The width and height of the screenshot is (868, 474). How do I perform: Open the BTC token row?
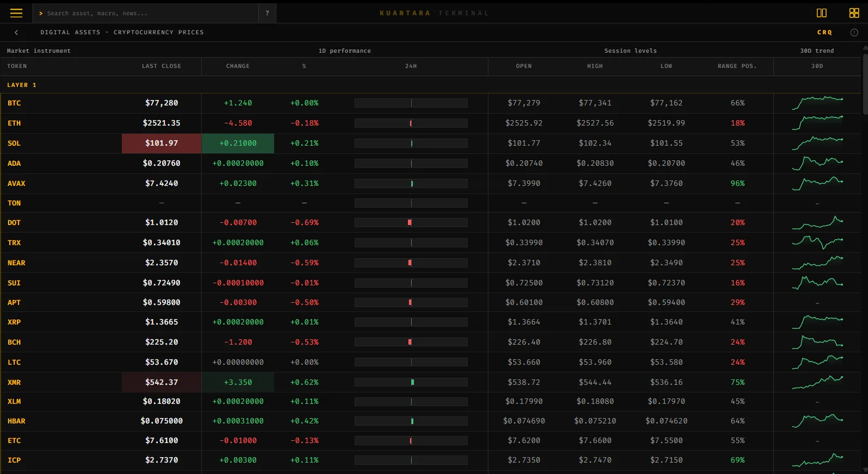(430, 103)
